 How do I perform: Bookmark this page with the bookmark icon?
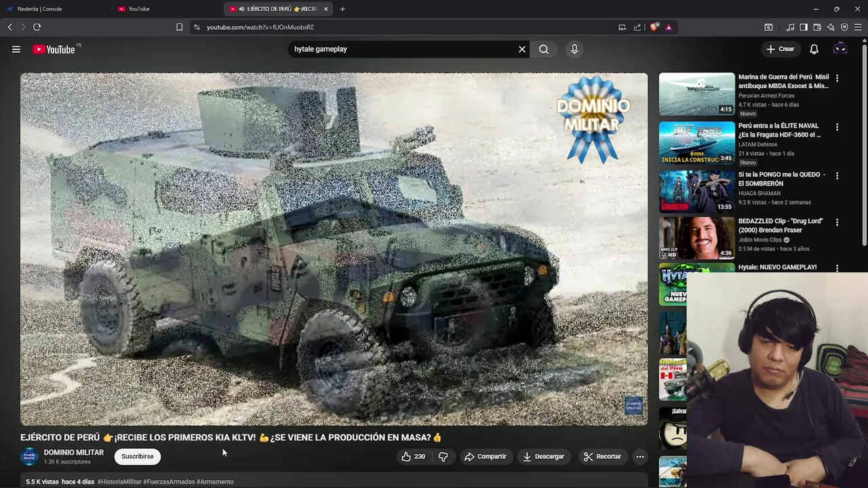pyautogui.click(x=179, y=27)
